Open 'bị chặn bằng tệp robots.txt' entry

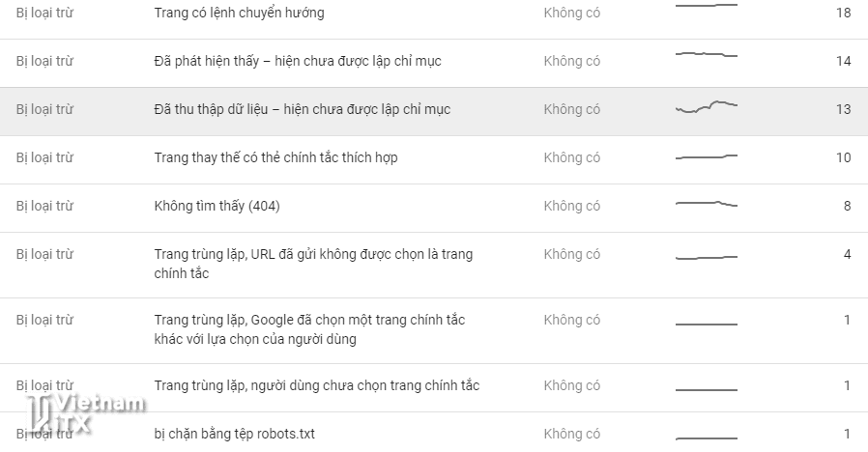click(x=234, y=434)
